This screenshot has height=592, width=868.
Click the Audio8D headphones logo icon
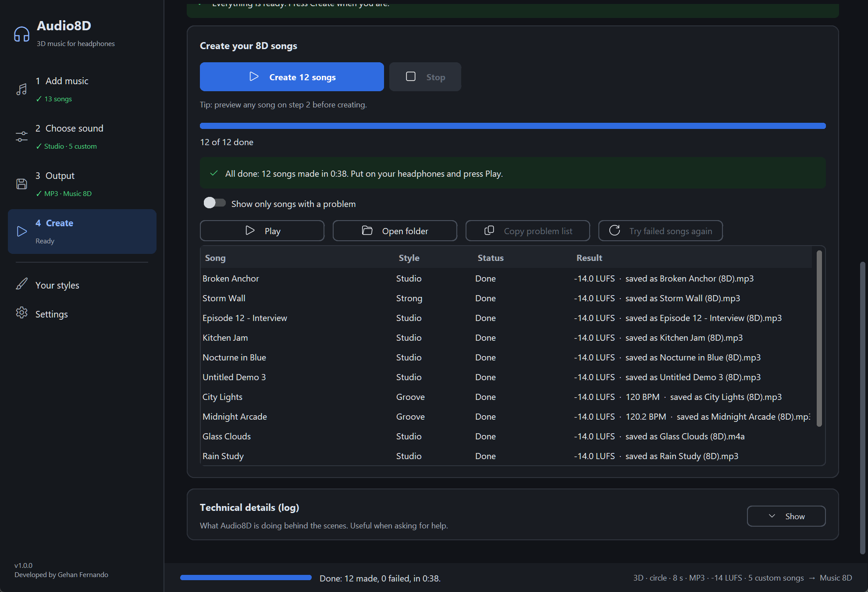tap(21, 34)
